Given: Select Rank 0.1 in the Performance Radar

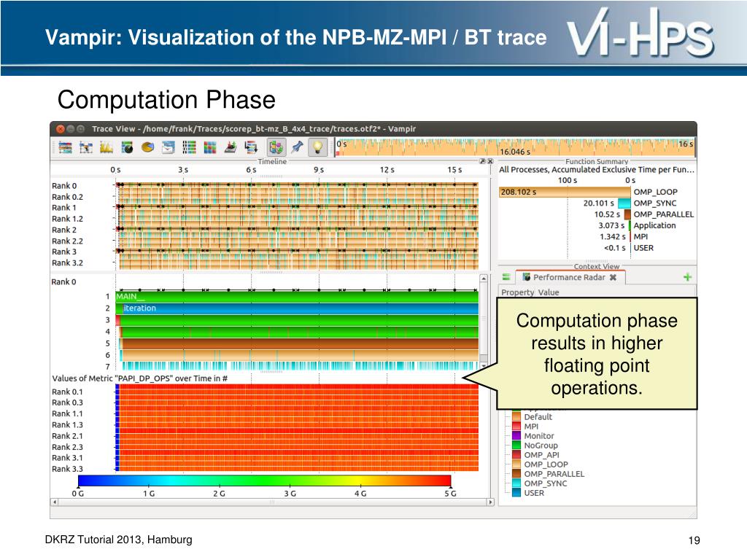Looking at the screenshot, I should click(67, 392).
